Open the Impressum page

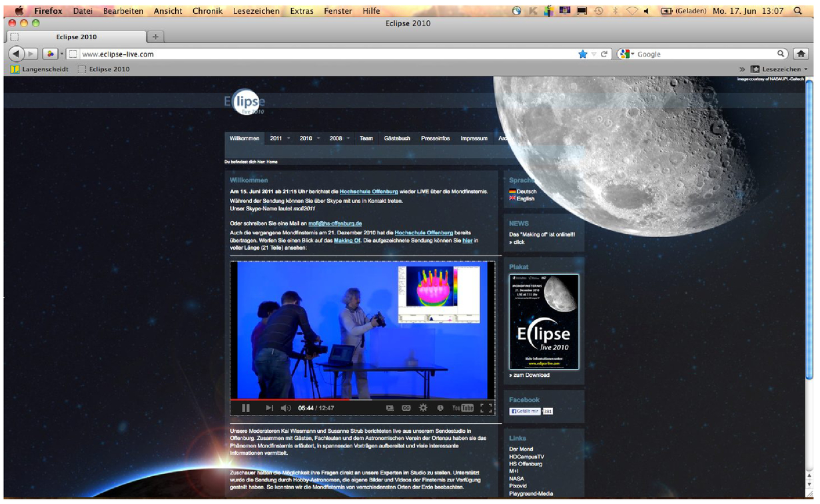[474, 138]
